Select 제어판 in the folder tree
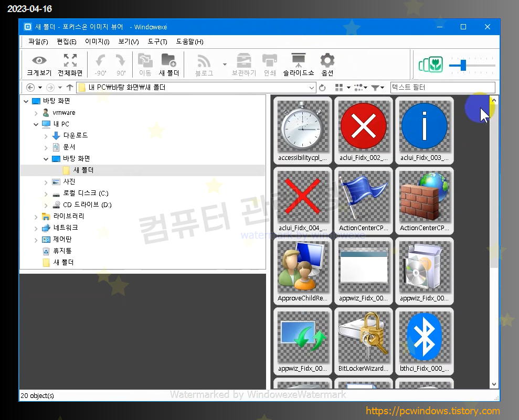Screen dimensions: 519x420 [x=62, y=239]
